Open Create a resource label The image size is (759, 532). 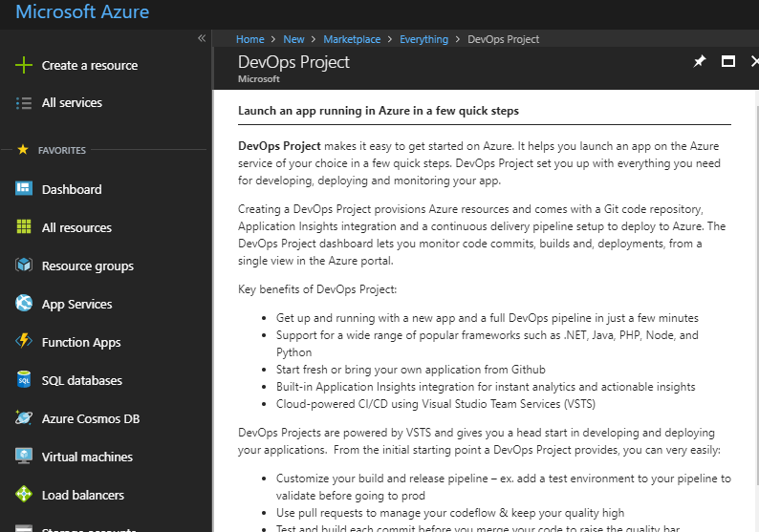pos(90,65)
